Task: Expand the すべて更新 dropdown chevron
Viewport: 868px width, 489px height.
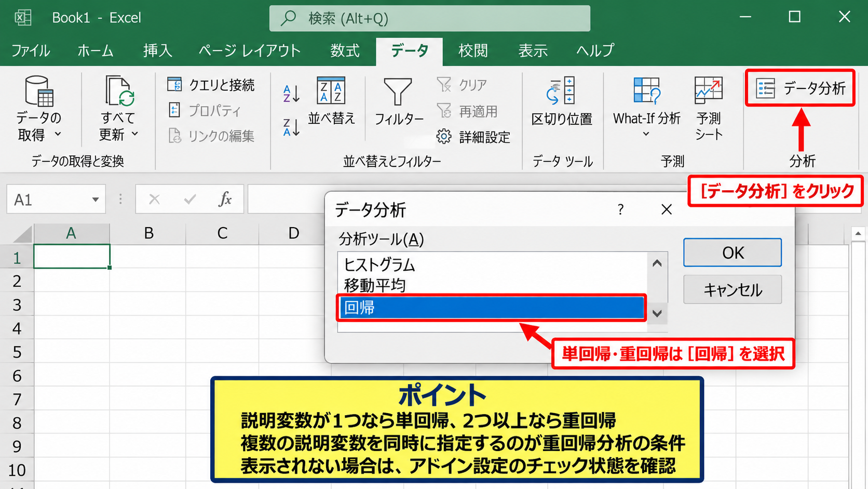Action: click(x=135, y=134)
